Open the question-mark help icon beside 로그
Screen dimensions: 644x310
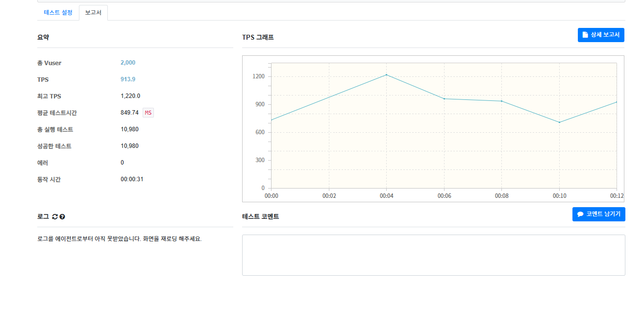[x=62, y=216]
